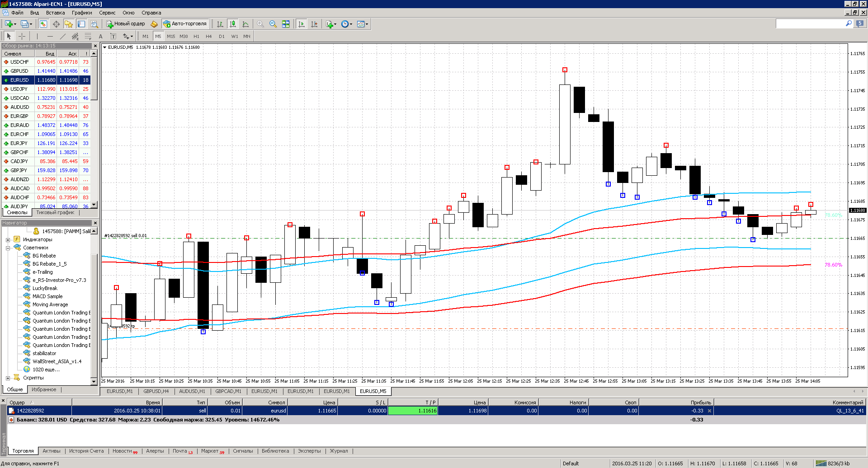Image resolution: width=868 pixels, height=468 pixels.
Task: Click the New Chart toolbar icon
Action: (8, 24)
